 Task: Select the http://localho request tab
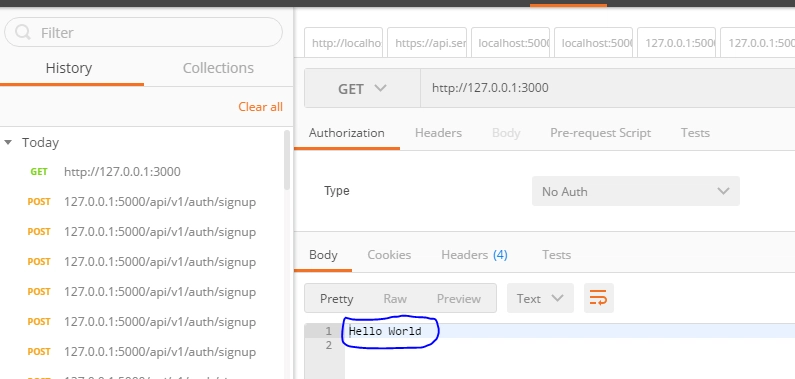click(344, 43)
